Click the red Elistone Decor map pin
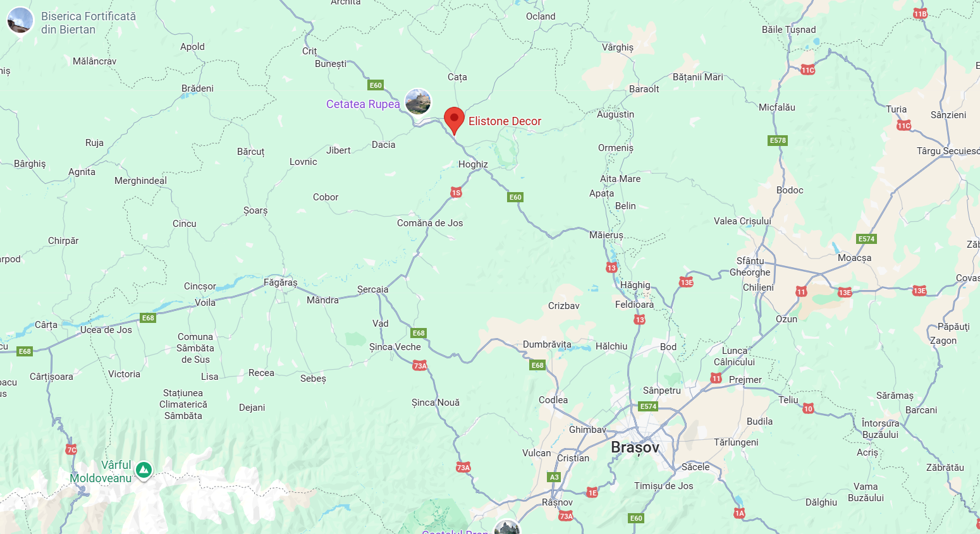This screenshot has width=980, height=534. [x=454, y=121]
